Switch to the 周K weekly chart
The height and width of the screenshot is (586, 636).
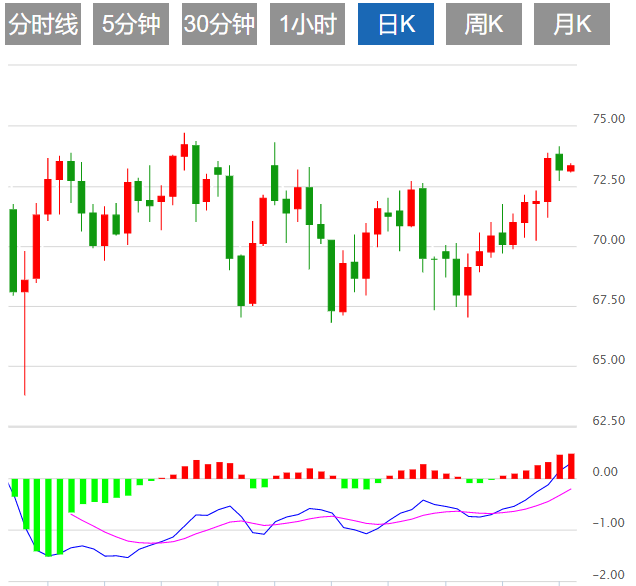(483, 25)
